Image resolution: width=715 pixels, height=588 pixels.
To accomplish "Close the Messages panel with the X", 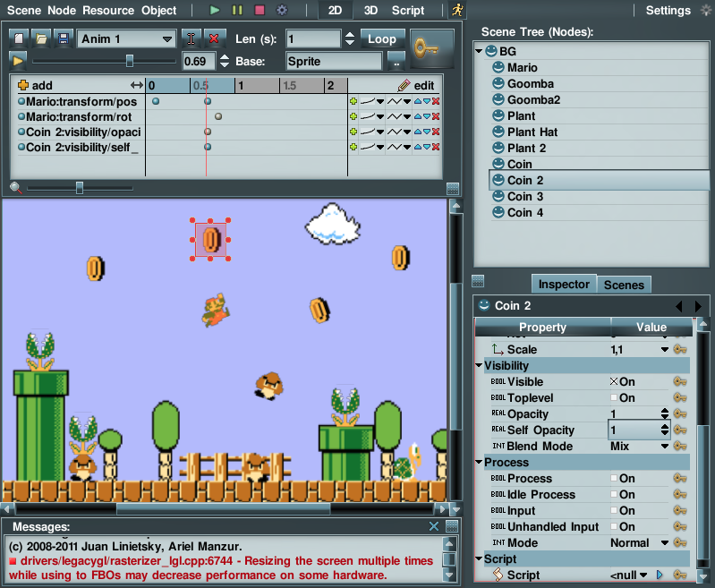I will (434, 526).
